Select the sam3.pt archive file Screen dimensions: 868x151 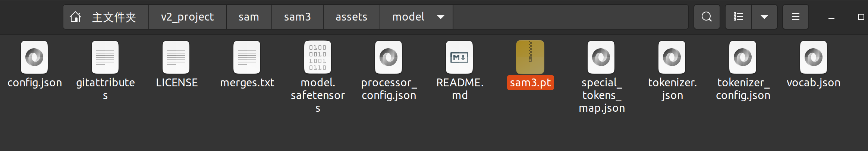(530, 57)
